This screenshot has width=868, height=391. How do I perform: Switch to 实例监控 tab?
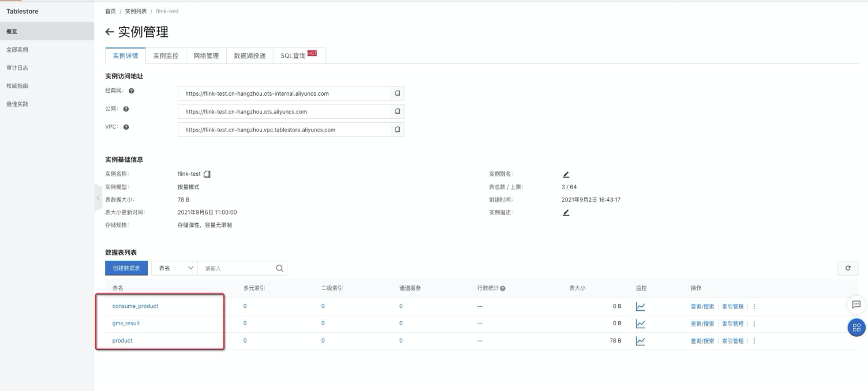166,56
